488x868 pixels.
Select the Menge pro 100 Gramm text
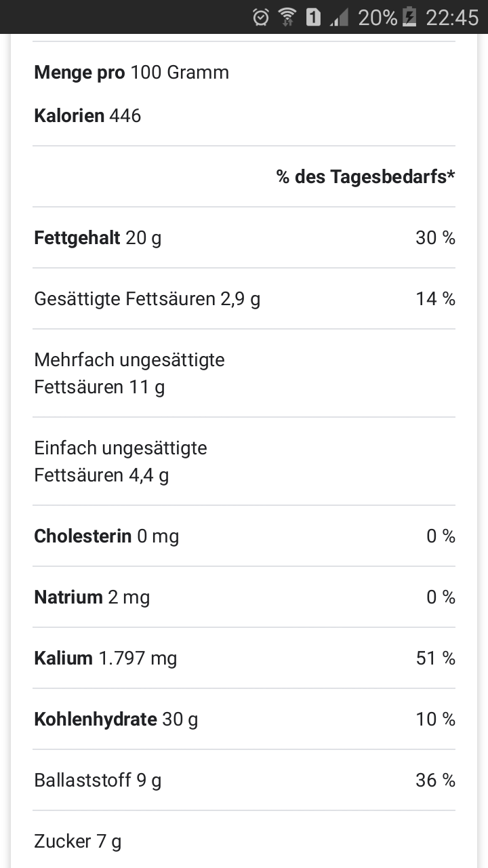[131, 72]
